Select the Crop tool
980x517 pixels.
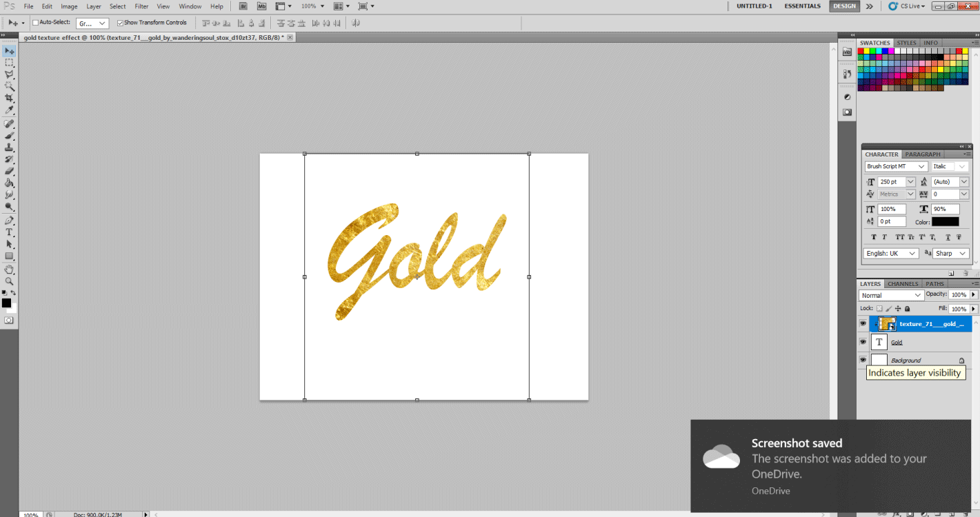10,98
